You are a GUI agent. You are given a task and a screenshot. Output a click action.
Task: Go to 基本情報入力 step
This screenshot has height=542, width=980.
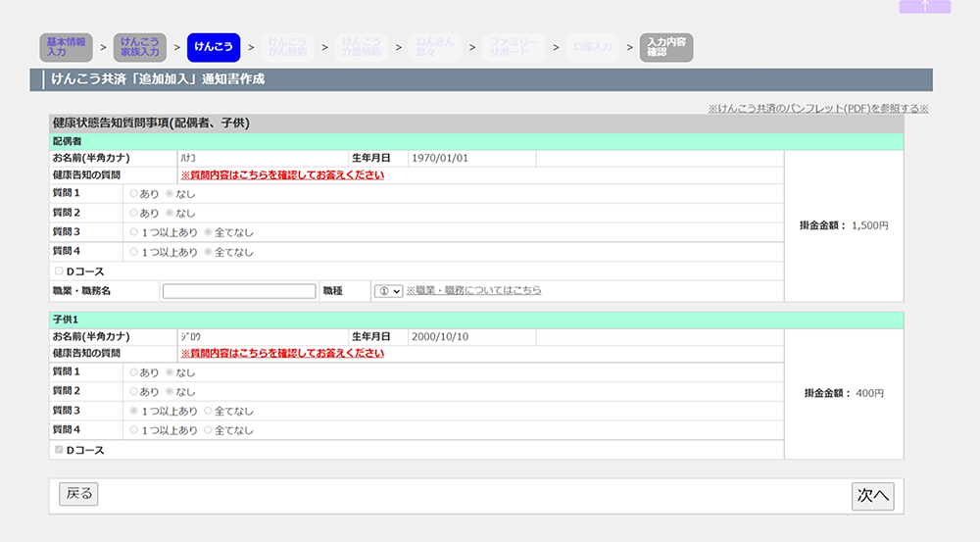point(66,47)
